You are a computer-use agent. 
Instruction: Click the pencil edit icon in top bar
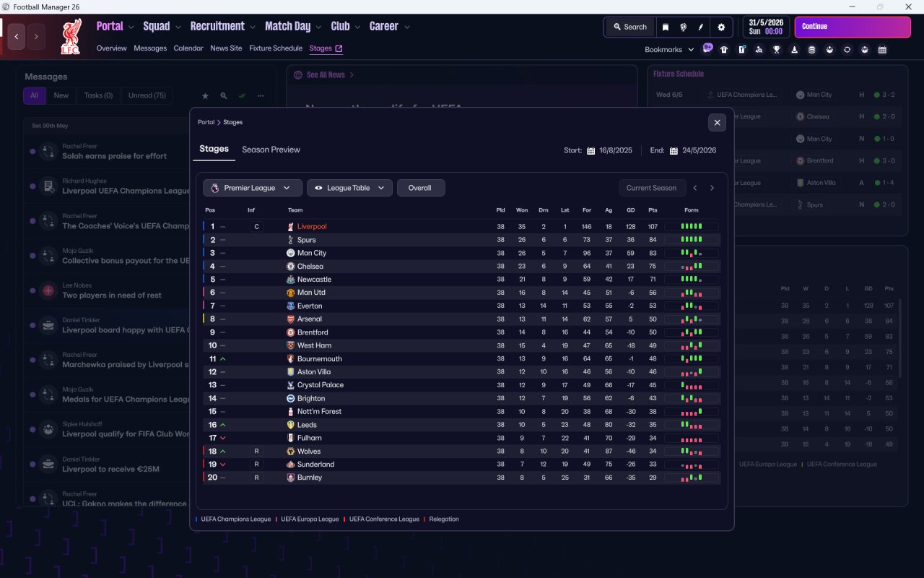coord(701,27)
